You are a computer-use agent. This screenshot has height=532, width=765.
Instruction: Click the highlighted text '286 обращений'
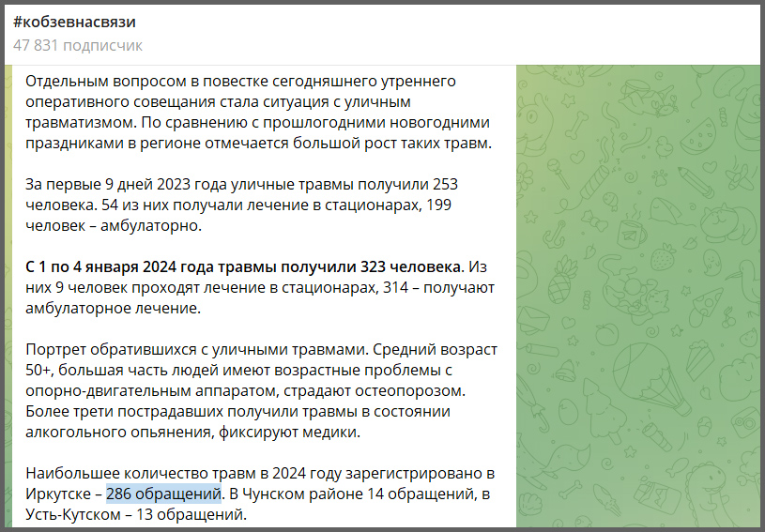163,494
